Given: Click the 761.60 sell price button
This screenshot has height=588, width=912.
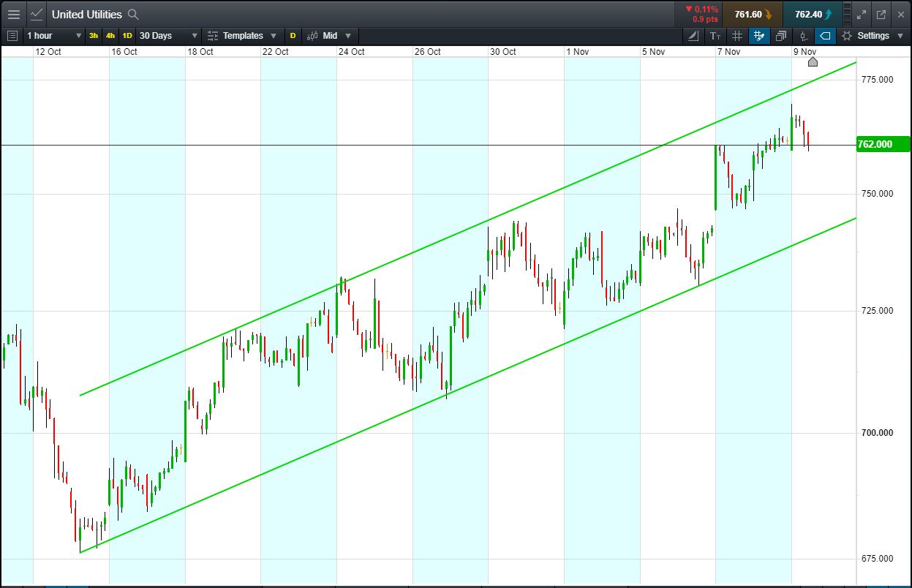Looking at the screenshot, I should [x=753, y=14].
